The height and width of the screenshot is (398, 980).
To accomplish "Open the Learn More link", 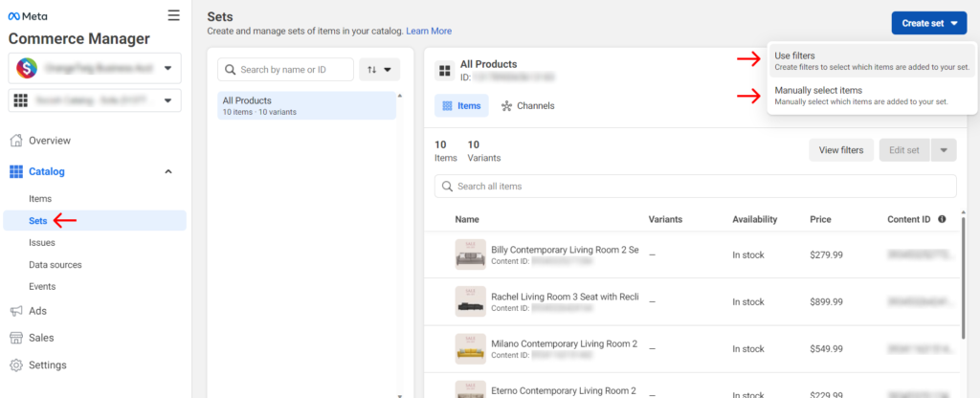I will tap(429, 32).
